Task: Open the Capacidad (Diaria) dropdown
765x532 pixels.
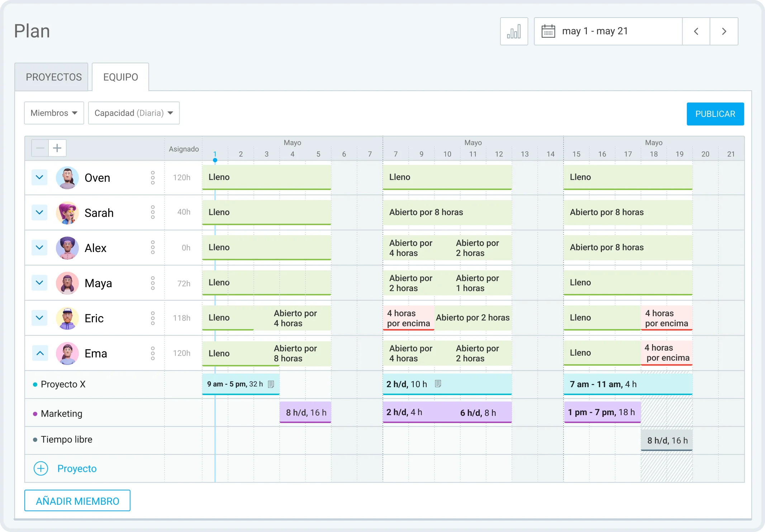Action: point(134,113)
